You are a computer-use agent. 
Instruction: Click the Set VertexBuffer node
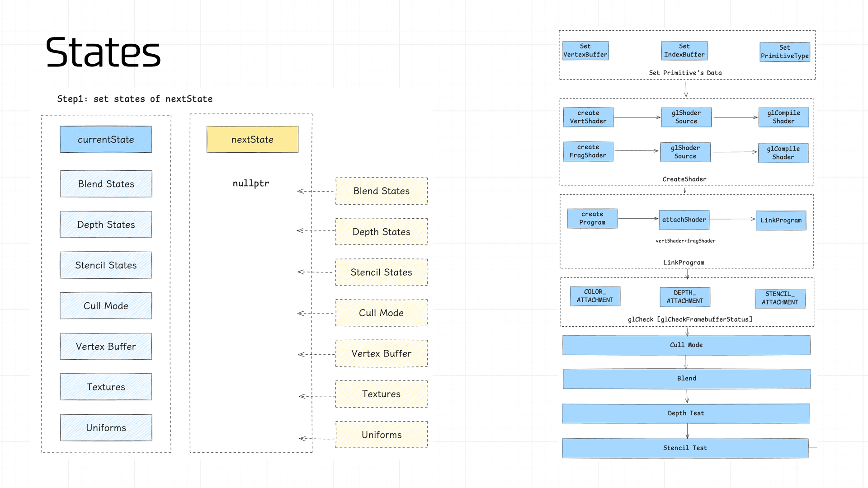(585, 51)
